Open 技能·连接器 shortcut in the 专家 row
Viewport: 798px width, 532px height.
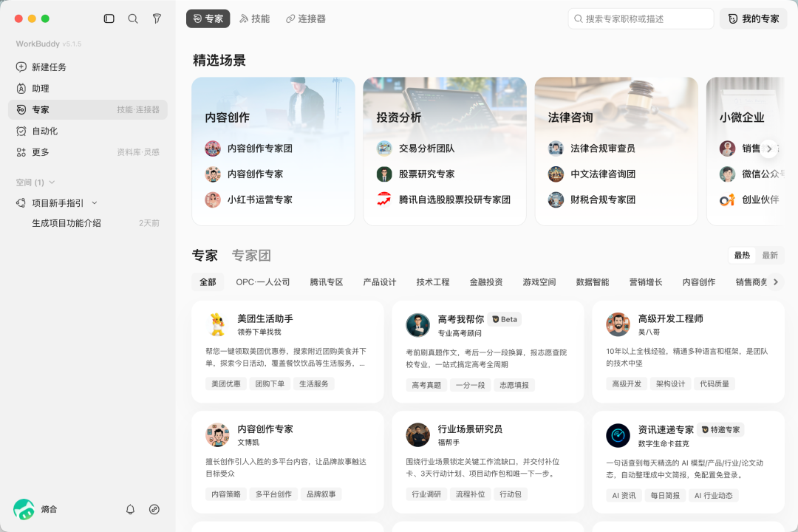tap(138, 109)
